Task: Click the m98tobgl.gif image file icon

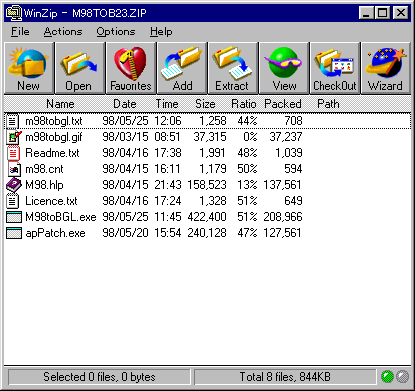Action: [x=14, y=137]
